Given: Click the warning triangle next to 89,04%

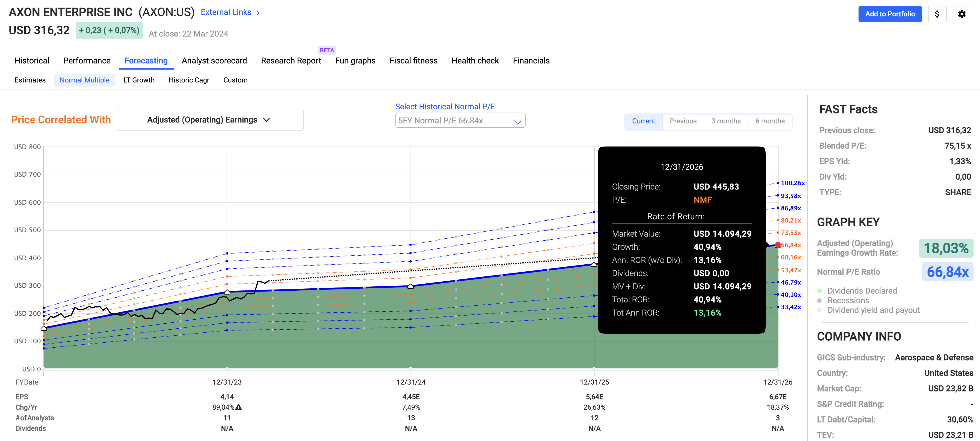Looking at the screenshot, I should [x=239, y=407].
